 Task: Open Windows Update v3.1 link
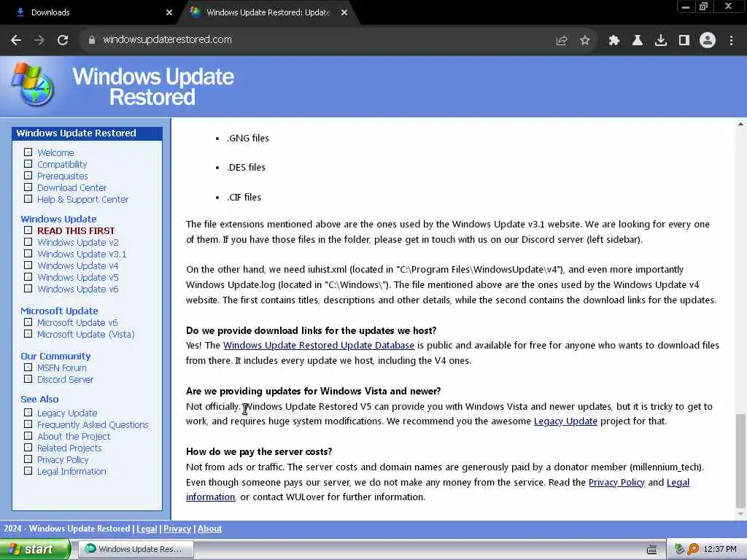tap(82, 254)
